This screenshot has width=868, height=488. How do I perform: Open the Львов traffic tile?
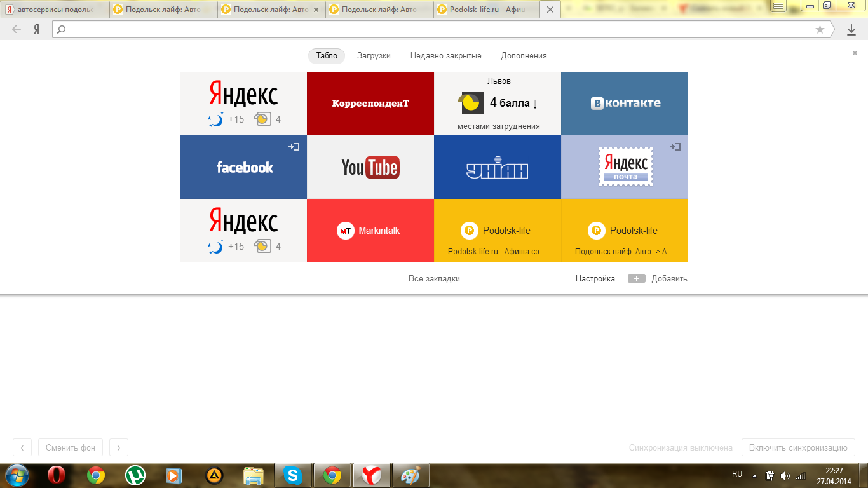(x=498, y=104)
